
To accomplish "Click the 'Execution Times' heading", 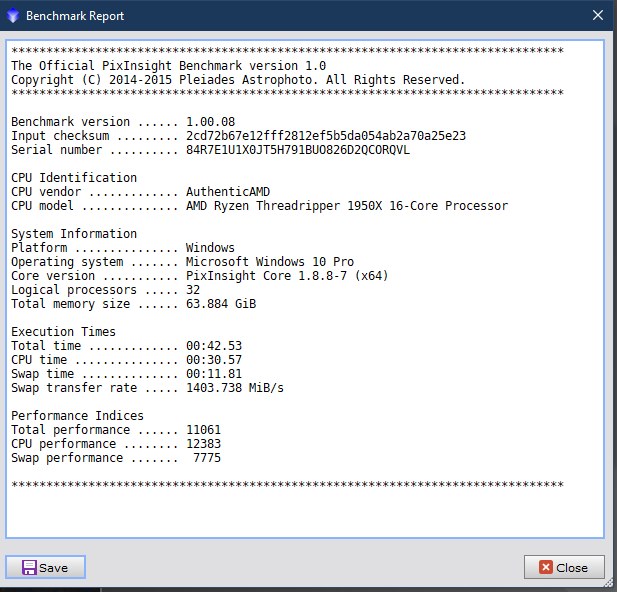I will coord(63,331).
